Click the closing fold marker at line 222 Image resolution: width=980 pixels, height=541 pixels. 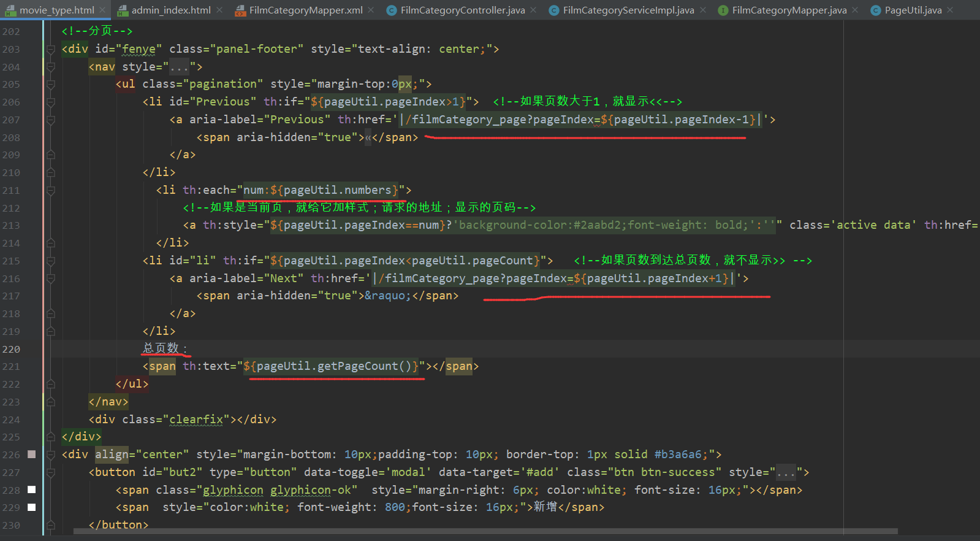click(51, 384)
